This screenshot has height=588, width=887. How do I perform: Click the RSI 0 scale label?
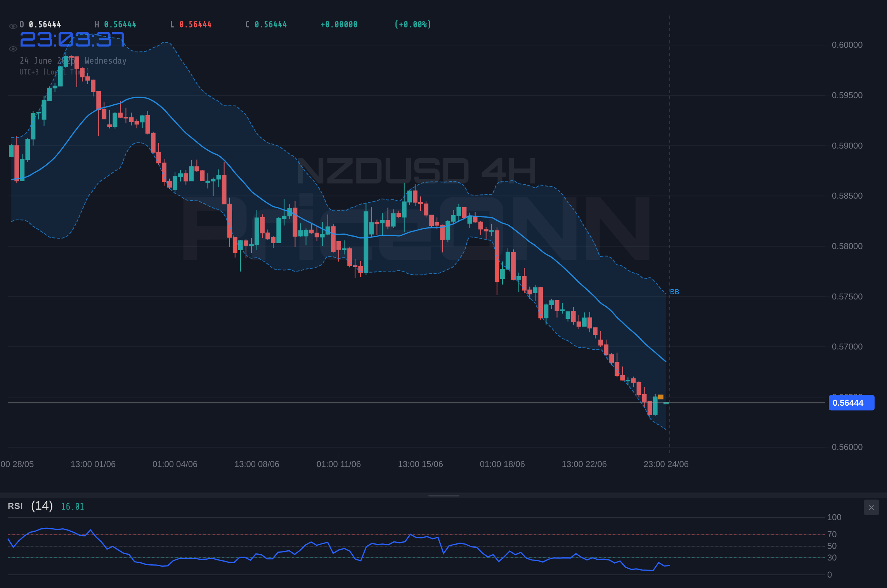point(830,575)
